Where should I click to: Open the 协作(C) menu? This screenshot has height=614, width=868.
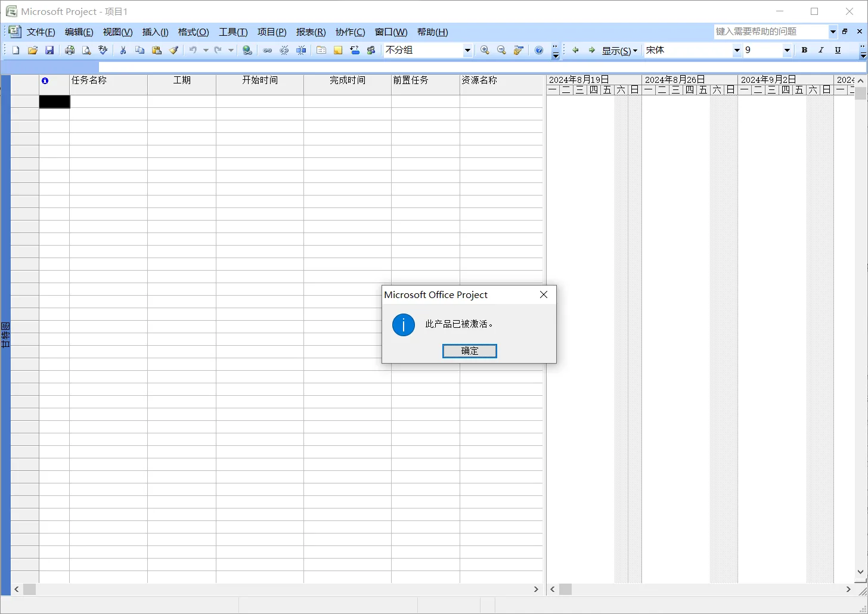pyautogui.click(x=351, y=32)
